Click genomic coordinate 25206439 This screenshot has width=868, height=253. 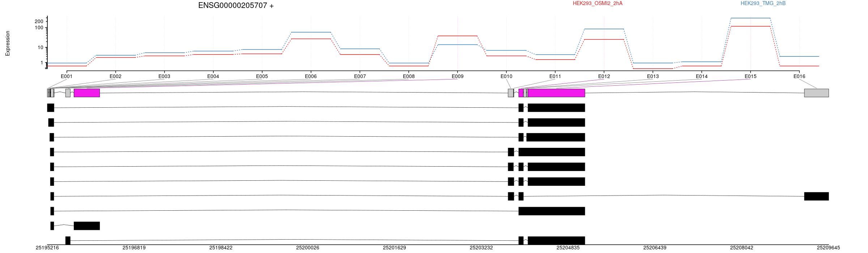point(655,248)
